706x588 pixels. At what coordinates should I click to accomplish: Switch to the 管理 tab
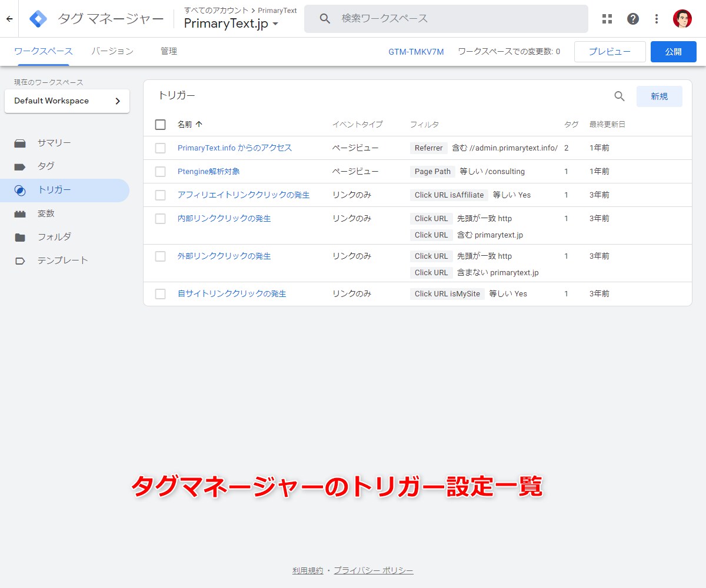[169, 51]
